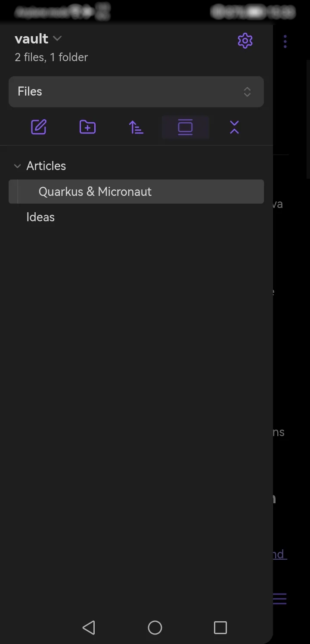
Task: Tap the Android recent apps button
Action: 220,628
